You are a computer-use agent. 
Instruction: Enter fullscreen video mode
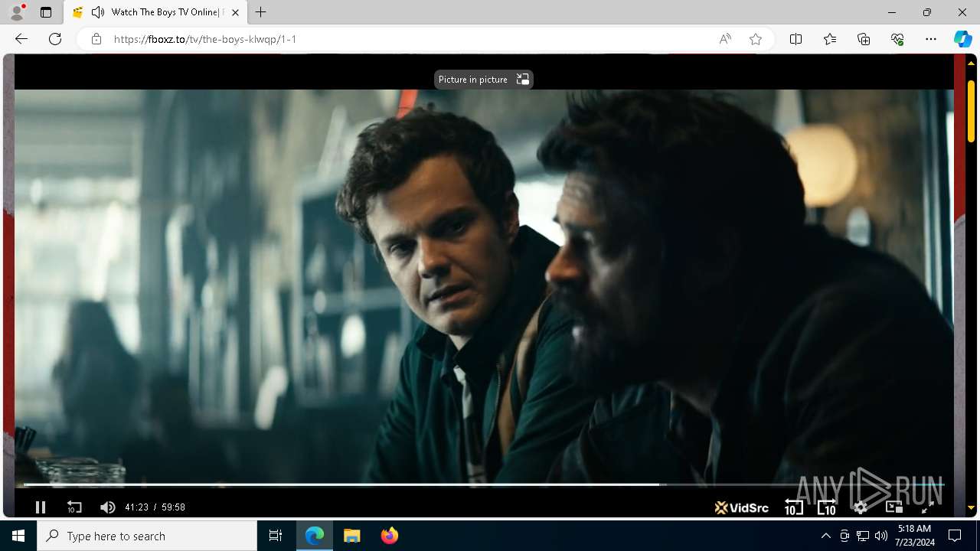click(x=926, y=507)
